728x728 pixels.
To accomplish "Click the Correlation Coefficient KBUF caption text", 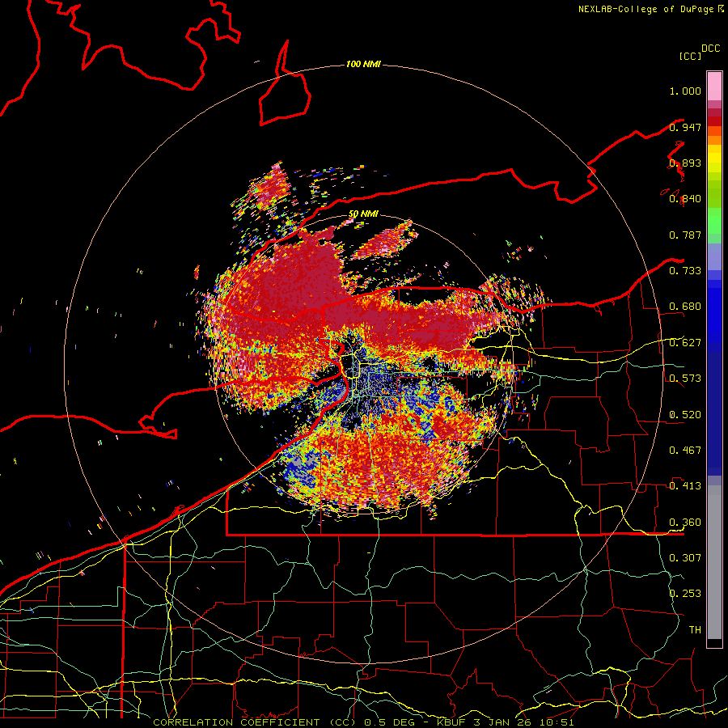I will 363,722.
